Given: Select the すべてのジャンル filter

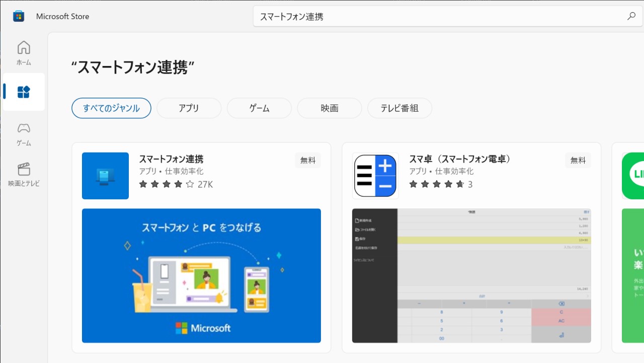Looking at the screenshot, I should click(x=111, y=108).
